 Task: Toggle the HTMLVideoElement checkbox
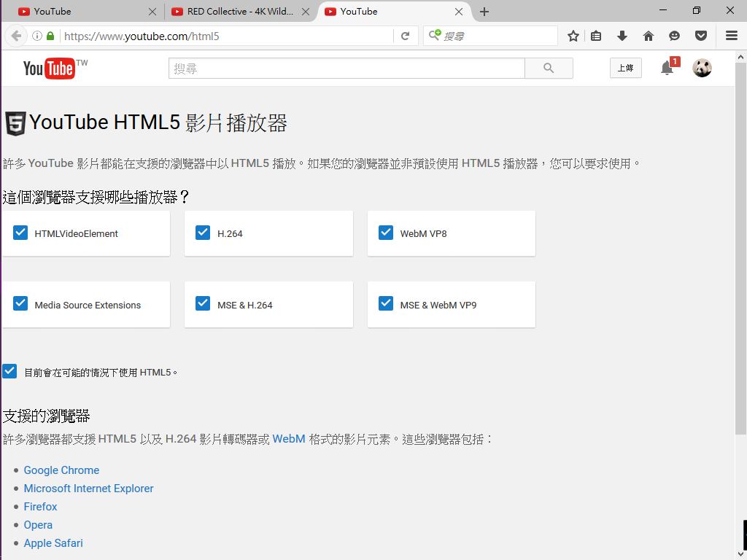(x=20, y=233)
